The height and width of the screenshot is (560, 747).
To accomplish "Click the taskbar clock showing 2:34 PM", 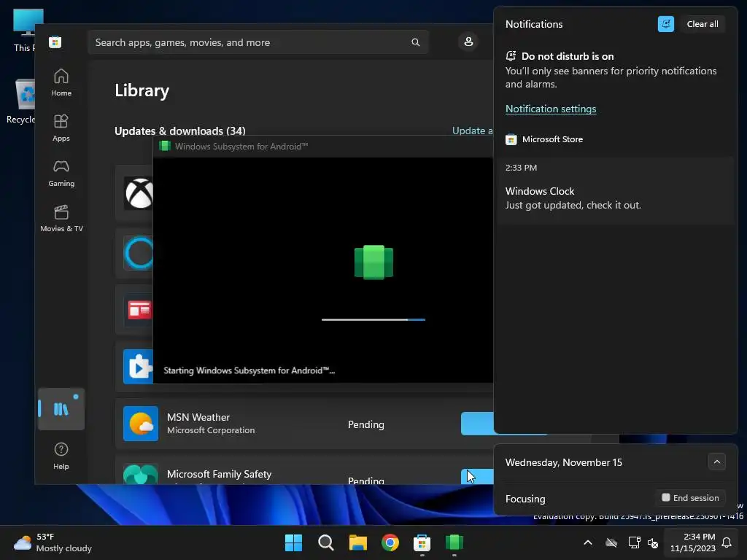I will (692, 542).
